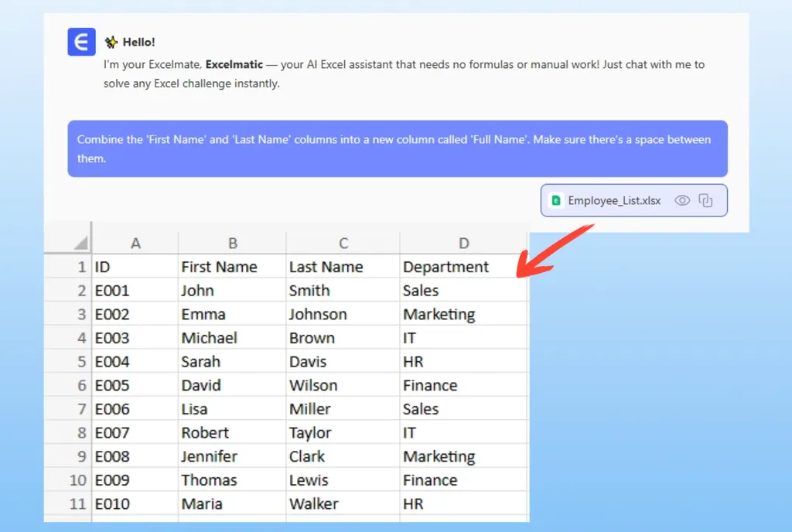Click the sparkle icon beside Hello

coord(111,42)
